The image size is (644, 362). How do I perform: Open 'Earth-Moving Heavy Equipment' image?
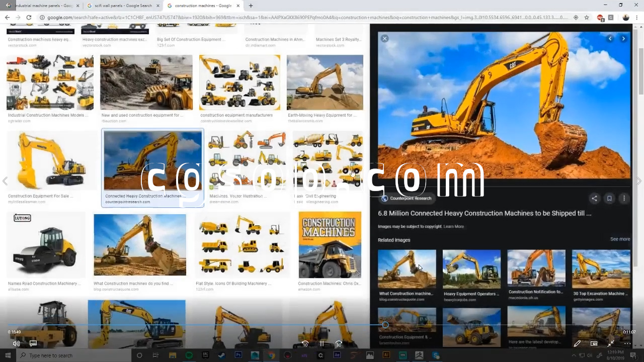click(x=325, y=82)
